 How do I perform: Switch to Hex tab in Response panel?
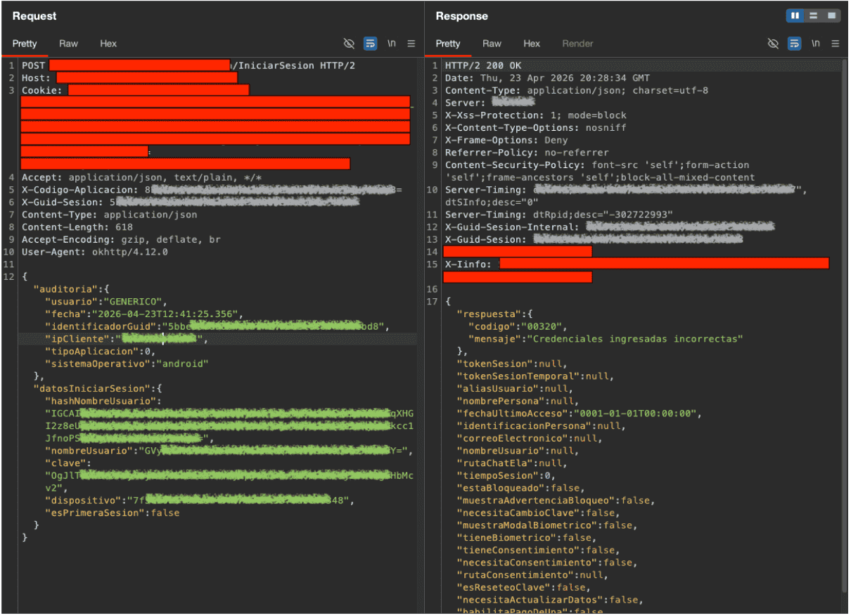(x=532, y=44)
